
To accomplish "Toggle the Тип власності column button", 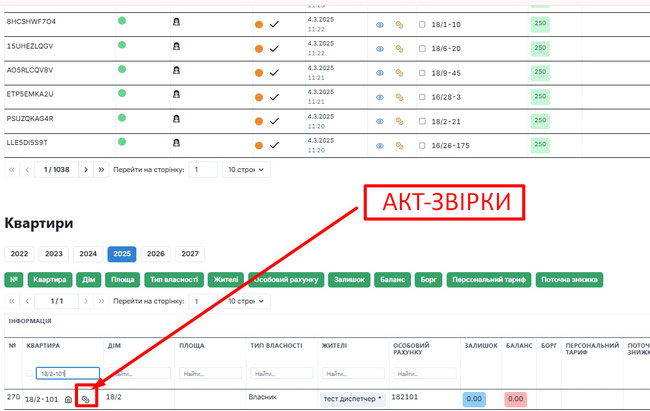I will 174,280.
